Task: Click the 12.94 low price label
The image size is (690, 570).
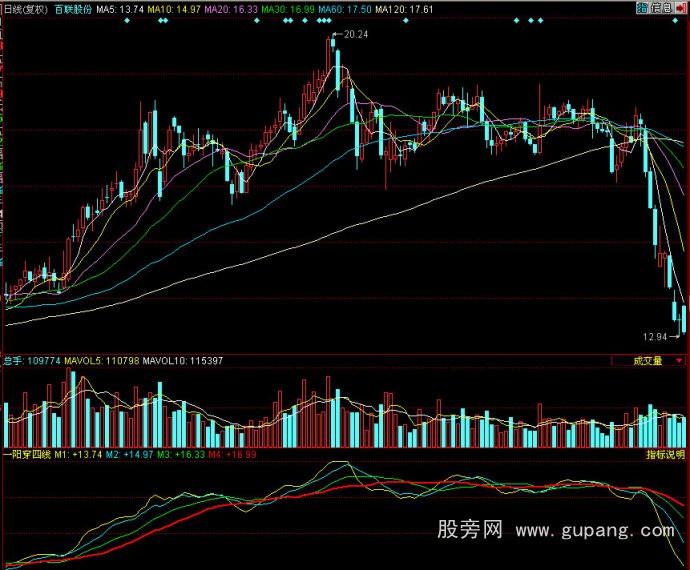Action: (x=655, y=337)
